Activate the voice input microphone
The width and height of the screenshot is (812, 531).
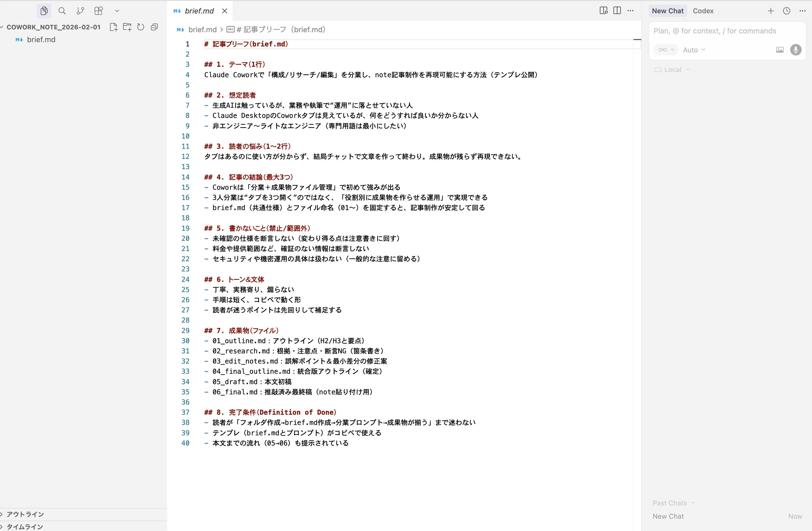[x=796, y=50]
